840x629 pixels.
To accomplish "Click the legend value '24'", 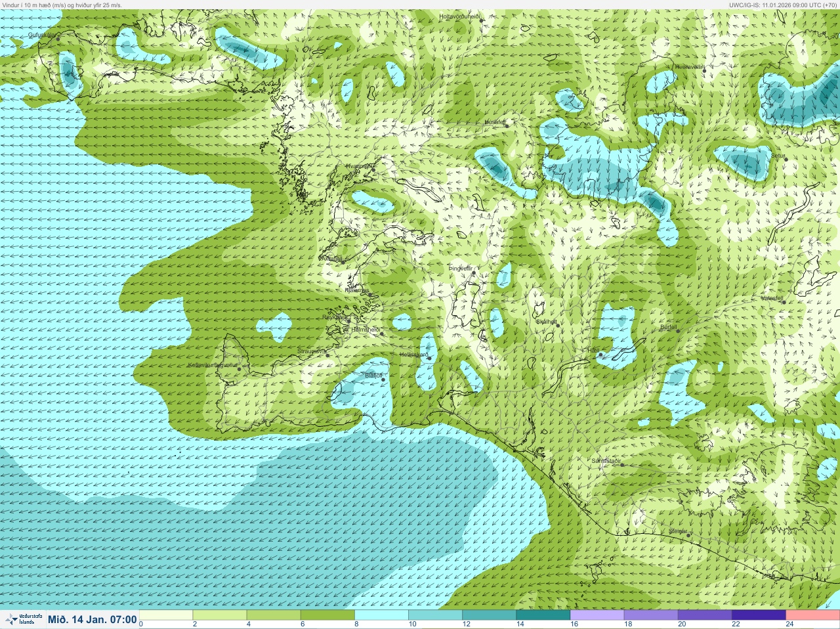I will point(789,624).
